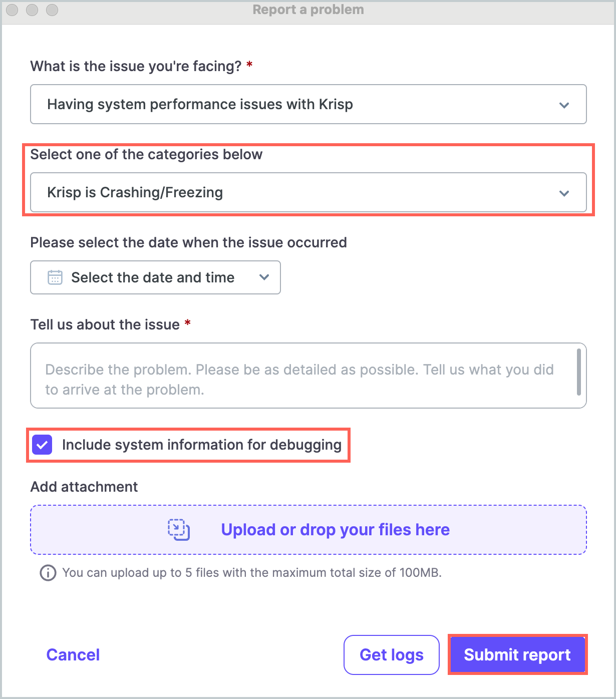Click 'Upload or drop your files here'

[x=336, y=529]
